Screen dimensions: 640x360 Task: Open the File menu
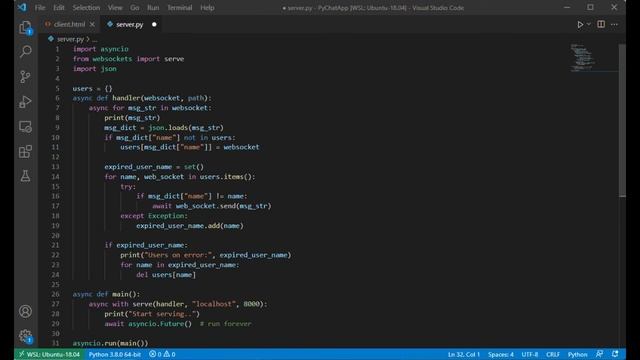[x=40, y=8]
